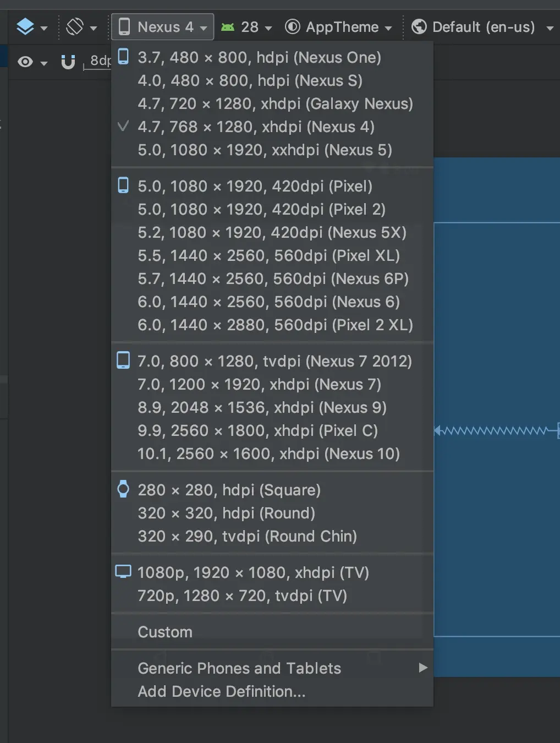Select 280 × 280 Square wear device
The image size is (560, 743).
point(272,490)
